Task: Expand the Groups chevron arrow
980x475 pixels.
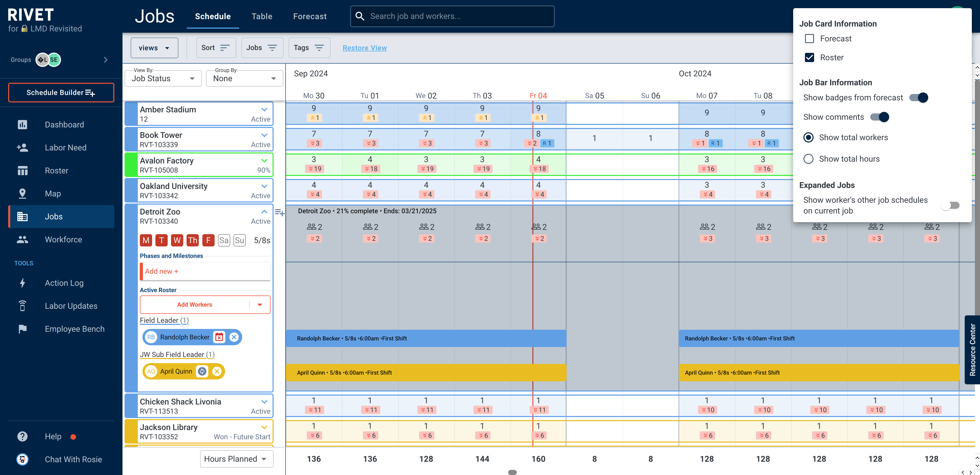Action: click(x=106, y=60)
